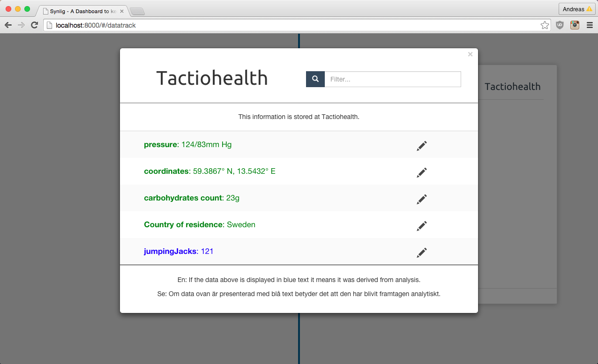Click the localhost address bar
Image resolution: width=598 pixels, height=364 pixels.
click(298, 25)
